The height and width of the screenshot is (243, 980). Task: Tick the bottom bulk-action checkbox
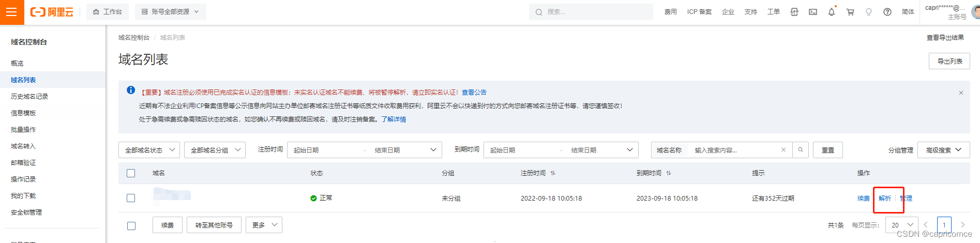pos(131,226)
